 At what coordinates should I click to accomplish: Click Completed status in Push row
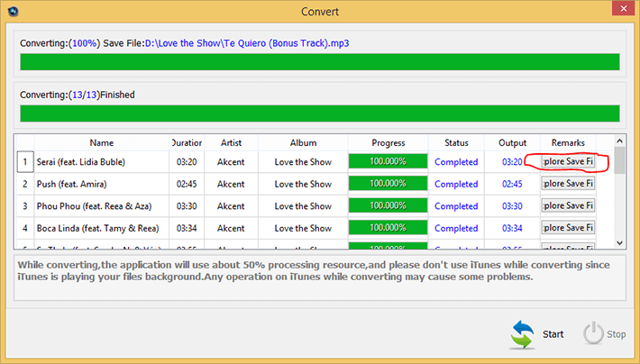pyautogui.click(x=456, y=184)
